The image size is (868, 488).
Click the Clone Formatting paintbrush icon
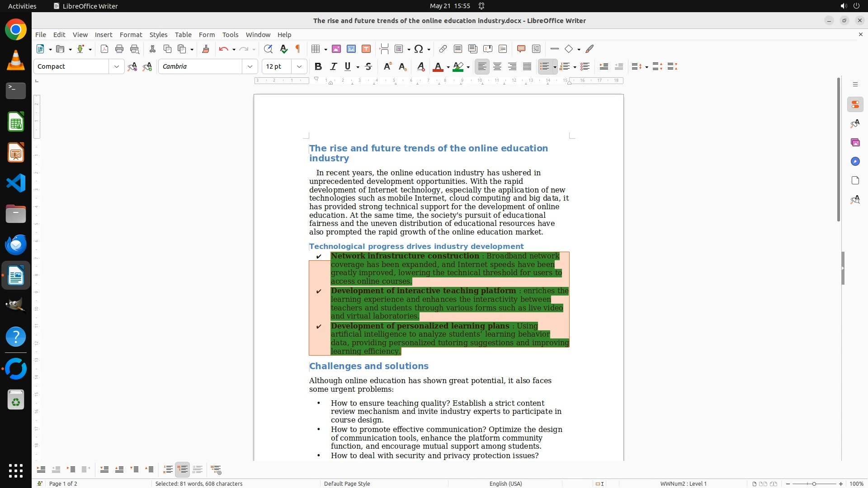click(206, 49)
